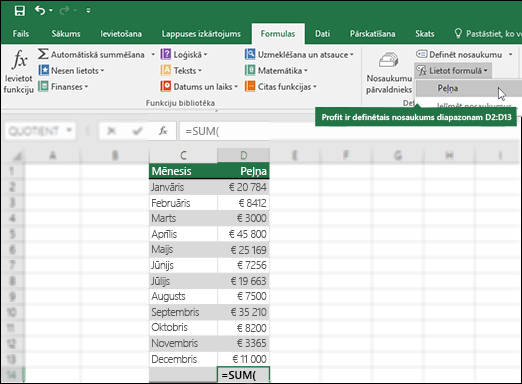Open the Loģiskā functions menu
The height and width of the screenshot is (384, 522).
184,54
